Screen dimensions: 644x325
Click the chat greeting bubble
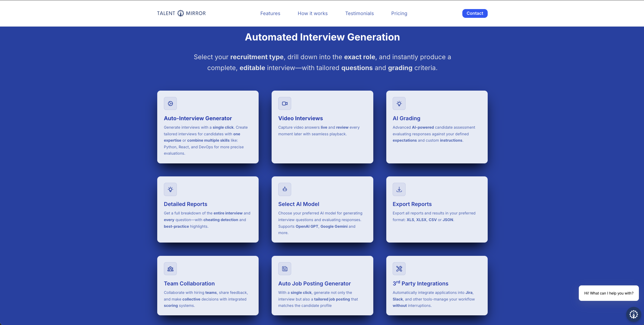point(609,293)
